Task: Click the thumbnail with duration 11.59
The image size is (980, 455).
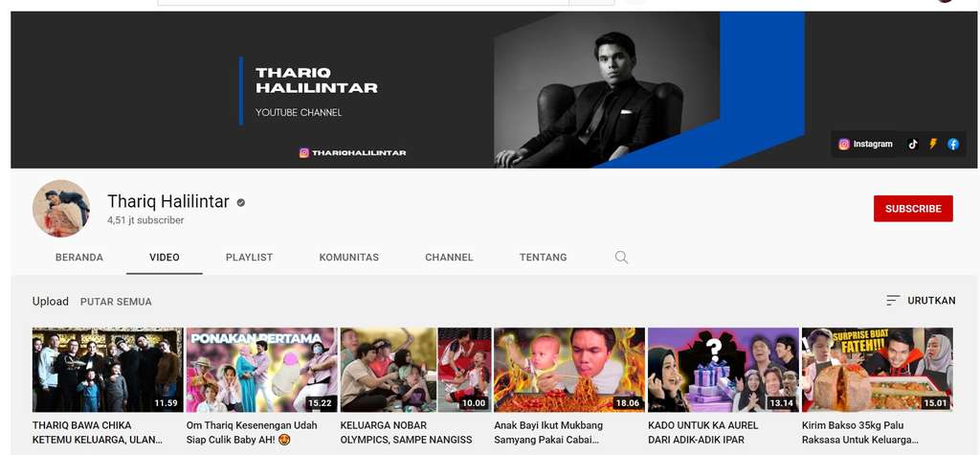Action: click(107, 369)
